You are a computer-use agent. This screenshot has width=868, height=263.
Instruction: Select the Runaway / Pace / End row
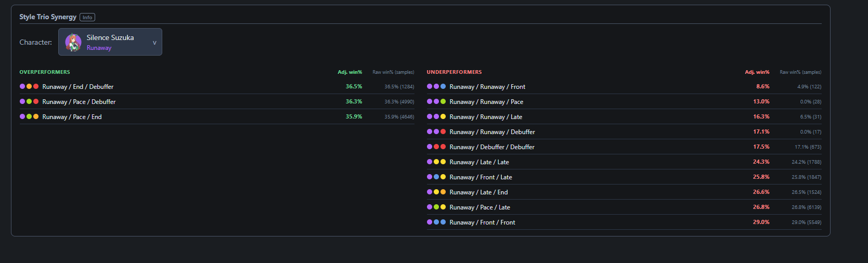tap(217, 117)
